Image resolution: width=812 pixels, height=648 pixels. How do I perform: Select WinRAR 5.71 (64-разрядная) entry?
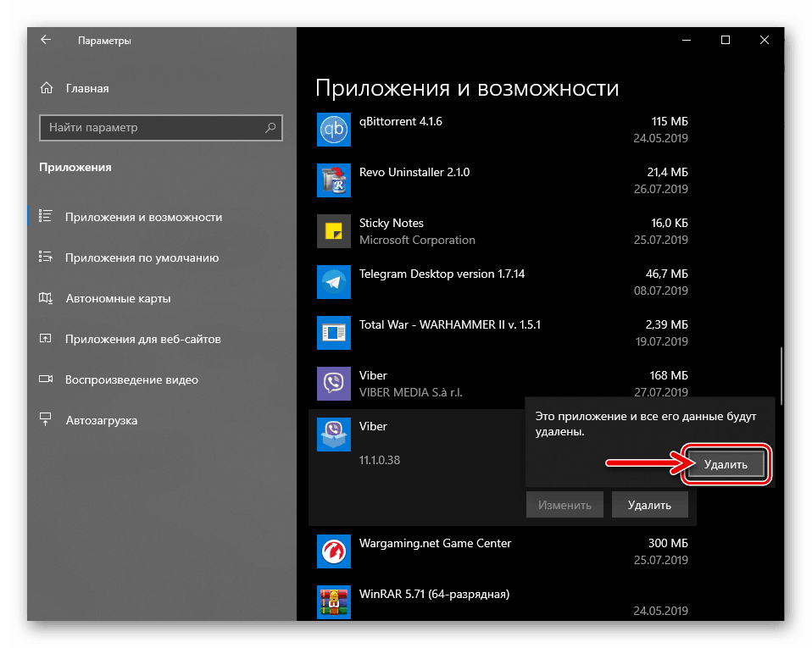tap(503, 602)
